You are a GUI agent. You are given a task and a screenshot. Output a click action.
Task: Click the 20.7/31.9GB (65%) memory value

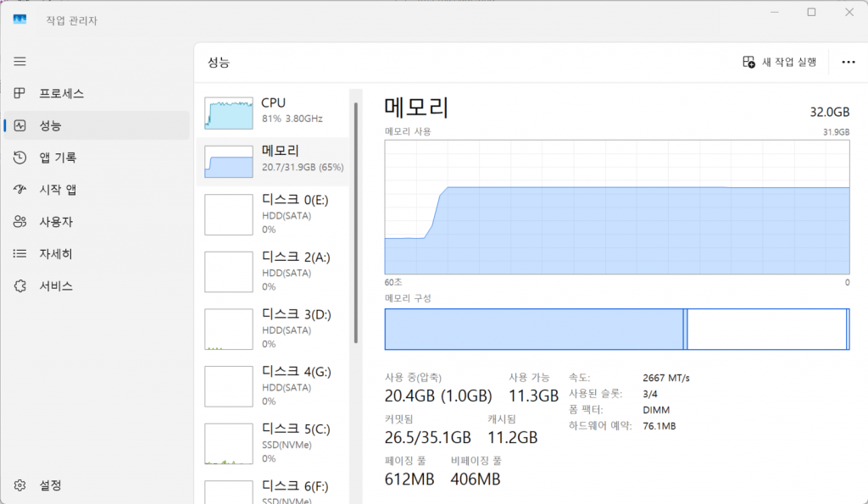(x=303, y=167)
